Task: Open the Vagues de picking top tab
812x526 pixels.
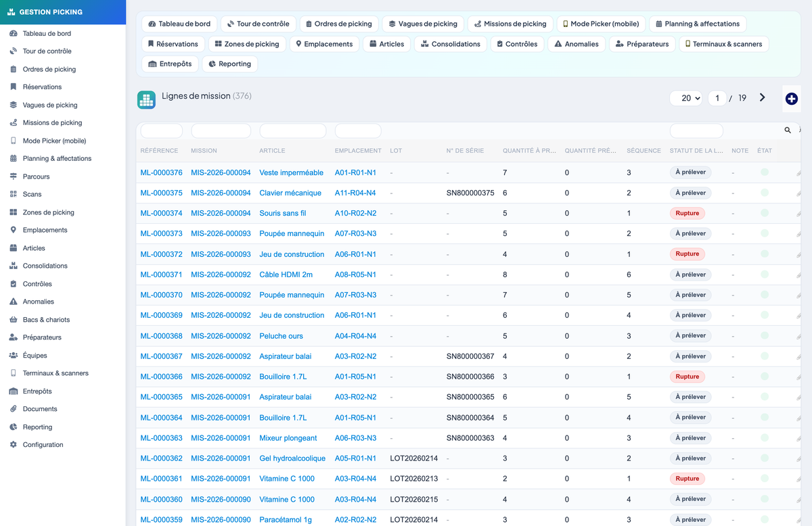Action: pos(423,24)
